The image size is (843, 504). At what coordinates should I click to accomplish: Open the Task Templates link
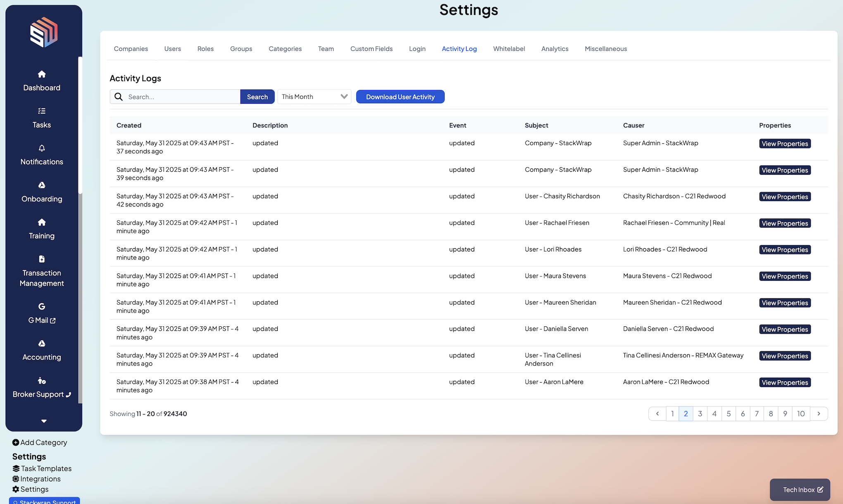click(42, 468)
